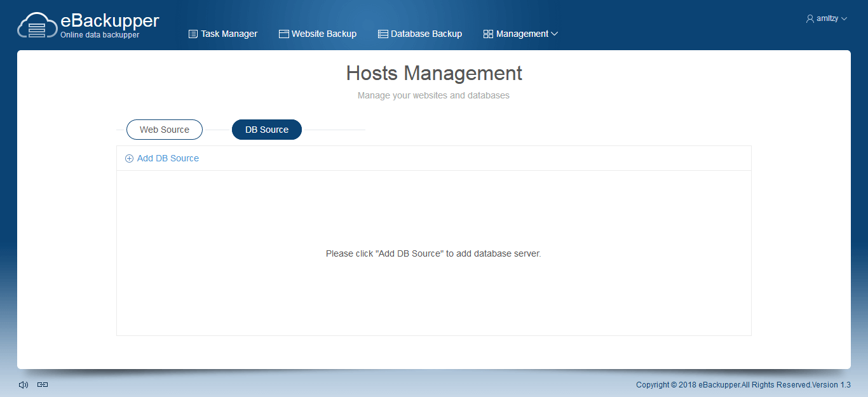Click the Task Manager list icon

193,34
